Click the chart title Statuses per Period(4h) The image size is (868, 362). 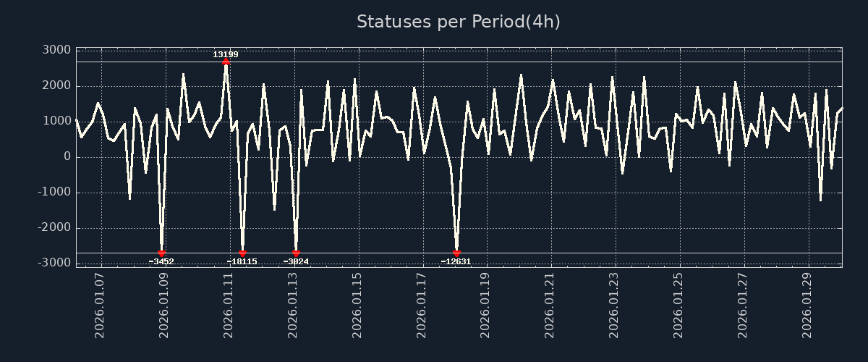click(458, 22)
